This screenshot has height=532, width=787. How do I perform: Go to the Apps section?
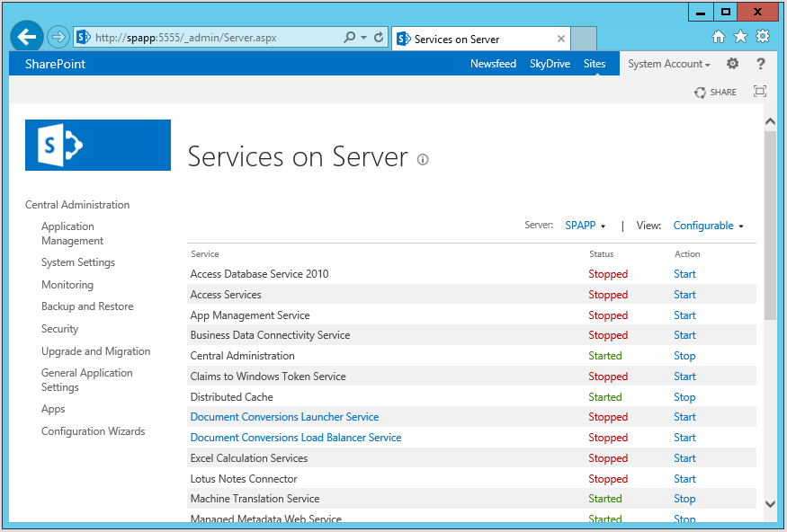point(53,409)
